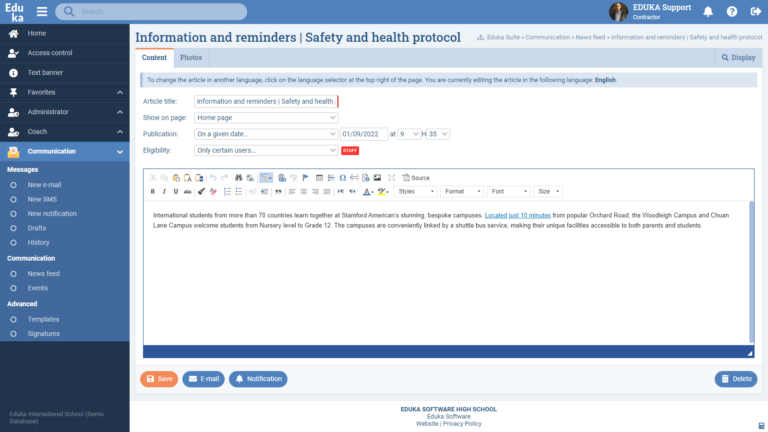This screenshot has width=768, height=432.
Task: Open the Source view in editor
Action: [x=416, y=177]
